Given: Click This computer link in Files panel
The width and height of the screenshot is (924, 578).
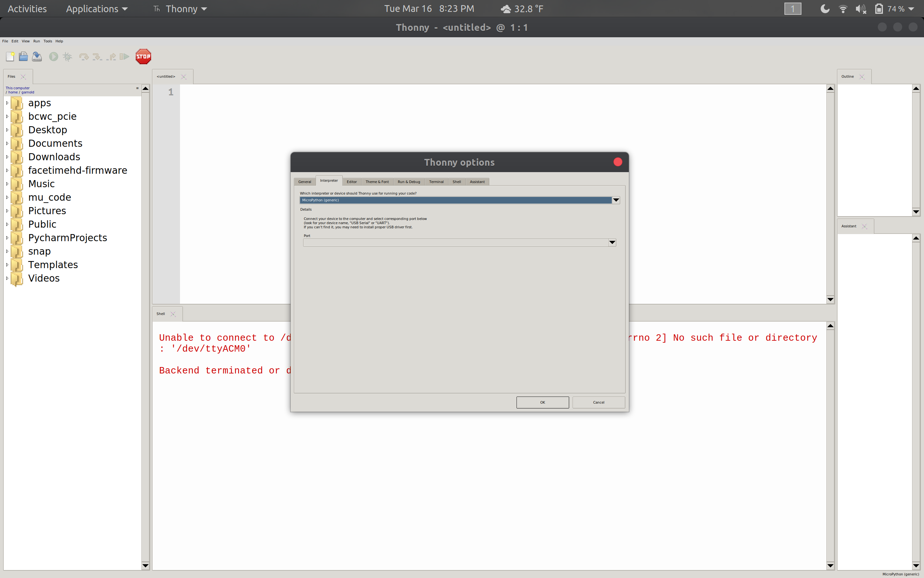Looking at the screenshot, I should (18, 88).
